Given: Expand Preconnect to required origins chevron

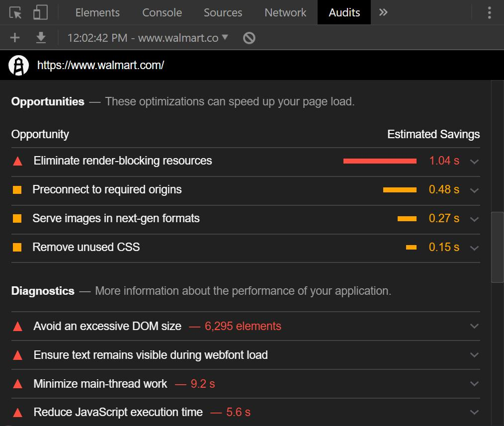Looking at the screenshot, I should point(475,190).
